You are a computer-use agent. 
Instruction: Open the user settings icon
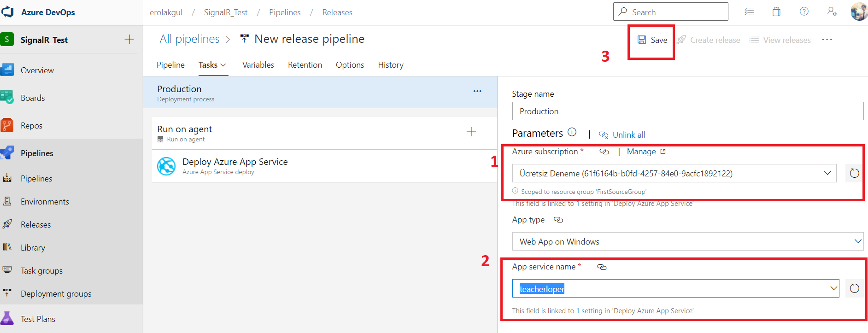click(x=832, y=12)
